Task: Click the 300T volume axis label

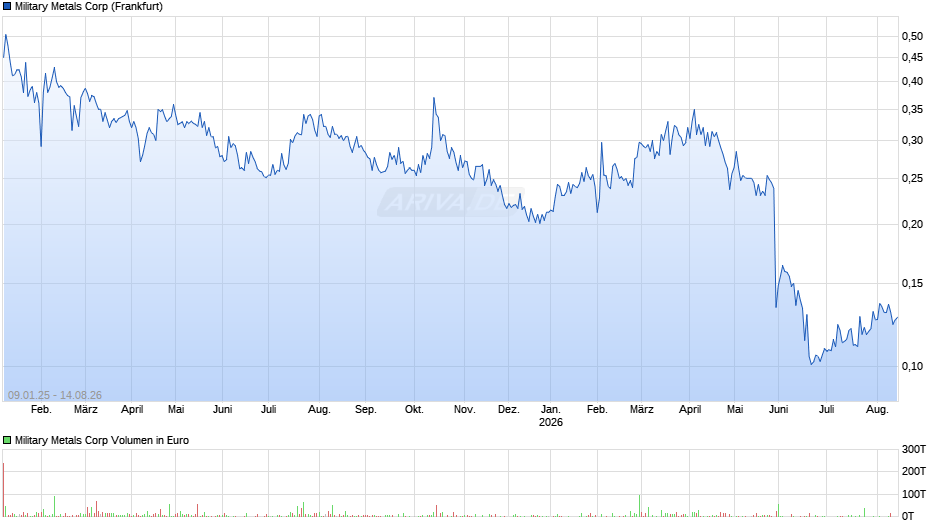Action: click(914, 449)
